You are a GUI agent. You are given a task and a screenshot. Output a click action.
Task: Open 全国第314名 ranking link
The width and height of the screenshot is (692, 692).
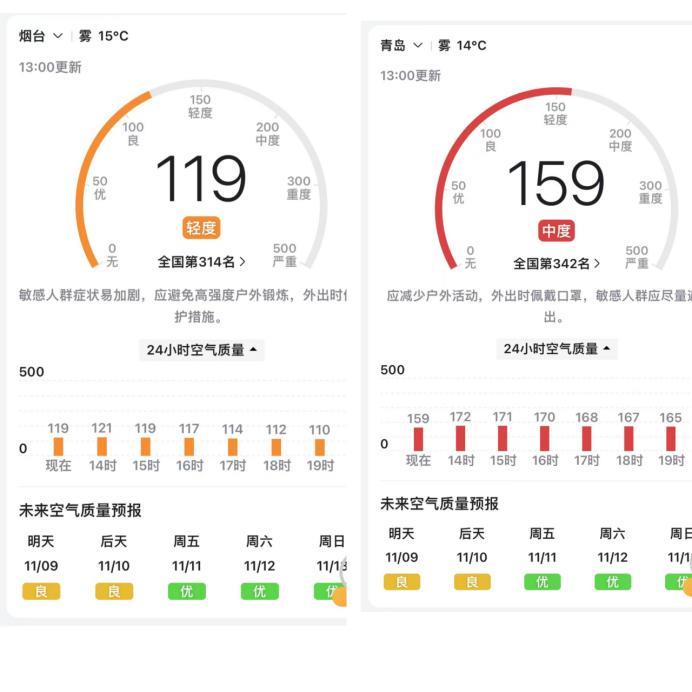point(201,262)
